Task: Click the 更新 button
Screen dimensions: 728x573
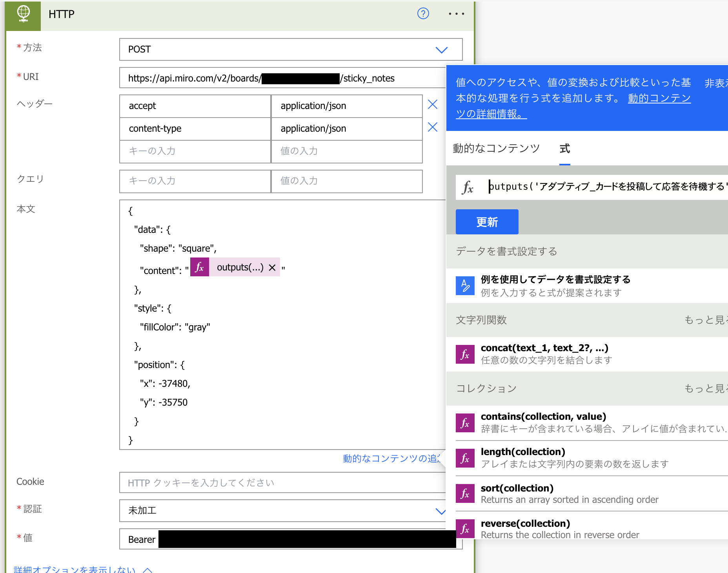Action: coord(486,222)
